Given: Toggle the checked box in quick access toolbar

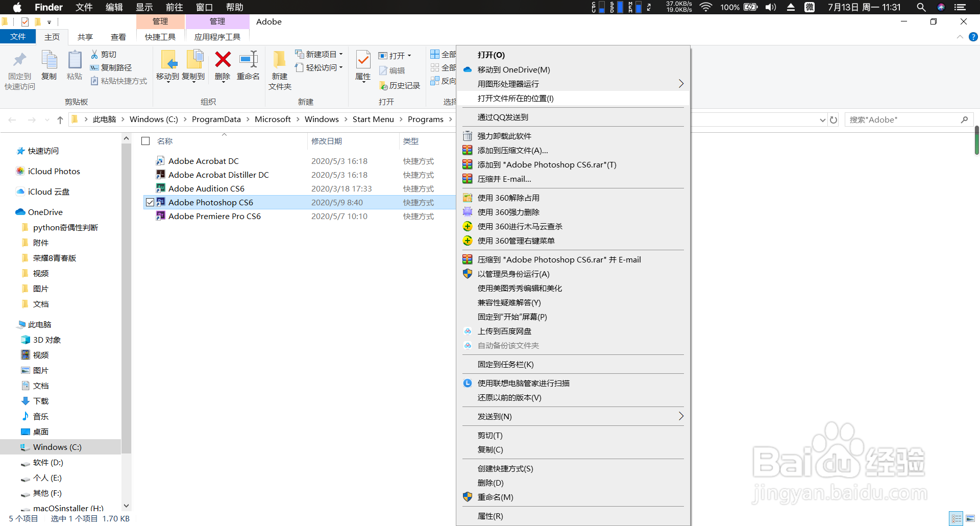Looking at the screenshot, I should [25, 21].
